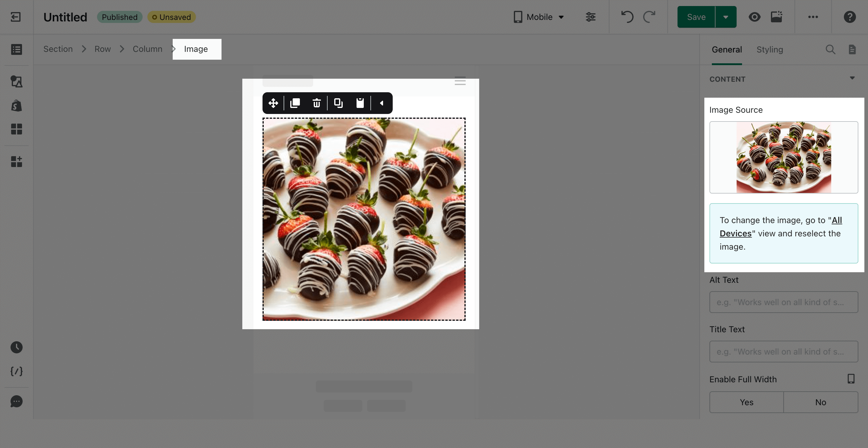Select Column in the breadcrumb
Viewport: 868px width, 448px height.
pyautogui.click(x=148, y=49)
